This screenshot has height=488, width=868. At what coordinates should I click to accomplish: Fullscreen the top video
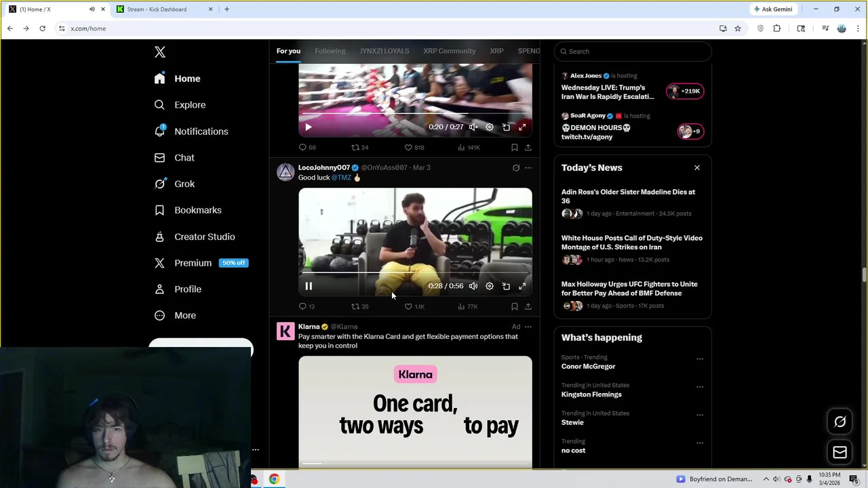point(522,127)
